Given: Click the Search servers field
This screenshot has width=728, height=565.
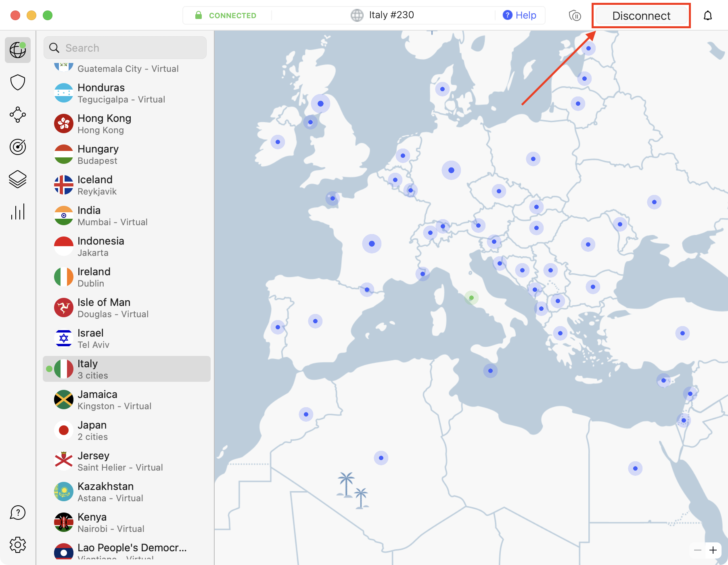Looking at the screenshot, I should click(x=125, y=48).
